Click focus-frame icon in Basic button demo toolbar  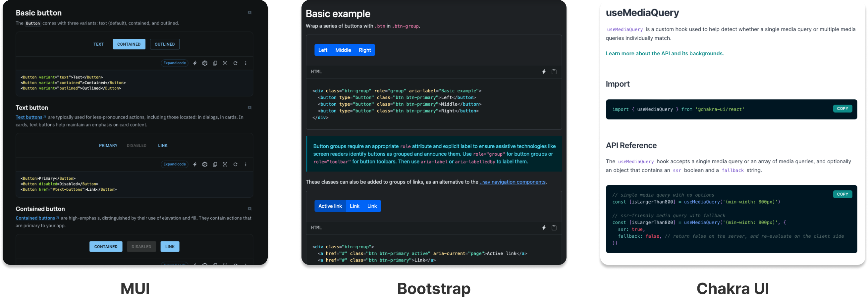click(225, 63)
